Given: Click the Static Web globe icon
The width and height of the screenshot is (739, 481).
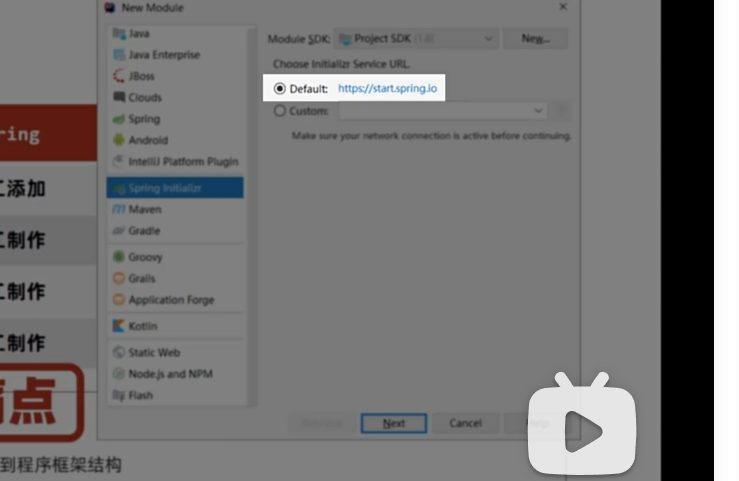Looking at the screenshot, I should [x=119, y=352].
